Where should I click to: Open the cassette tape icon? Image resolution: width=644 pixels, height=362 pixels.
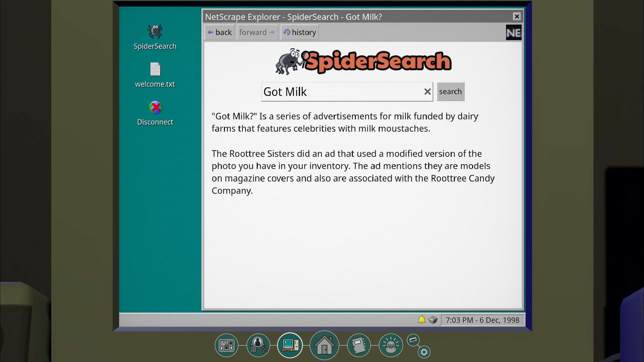tap(413, 340)
